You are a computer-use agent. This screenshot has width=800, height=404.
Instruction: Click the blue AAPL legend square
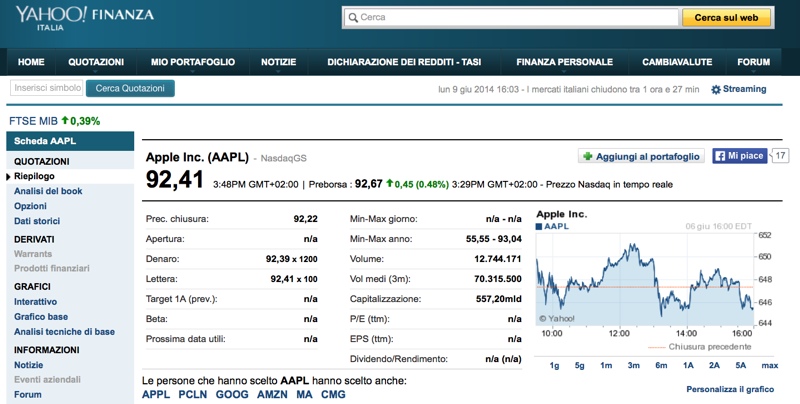540,227
